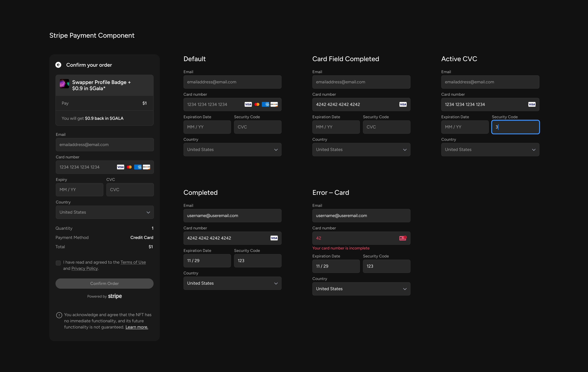Open Country dropdown in Error – Card form
The image size is (588, 372).
tap(361, 289)
